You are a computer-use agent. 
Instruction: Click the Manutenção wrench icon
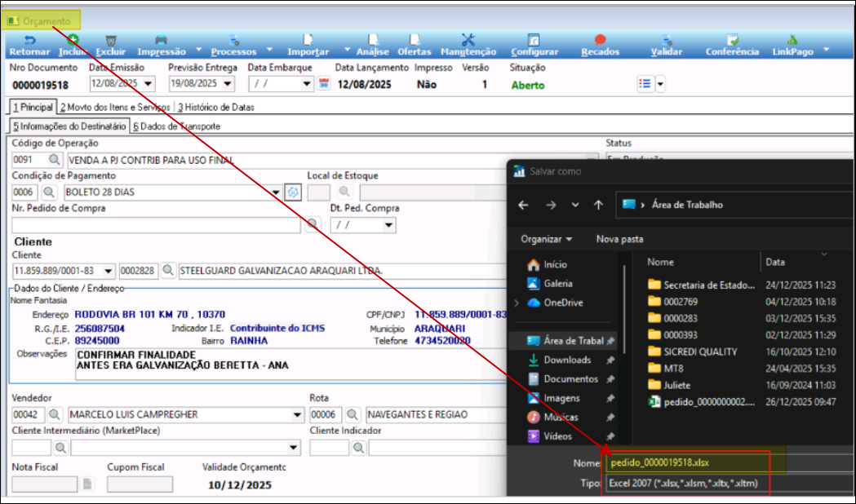pos(468,41)
